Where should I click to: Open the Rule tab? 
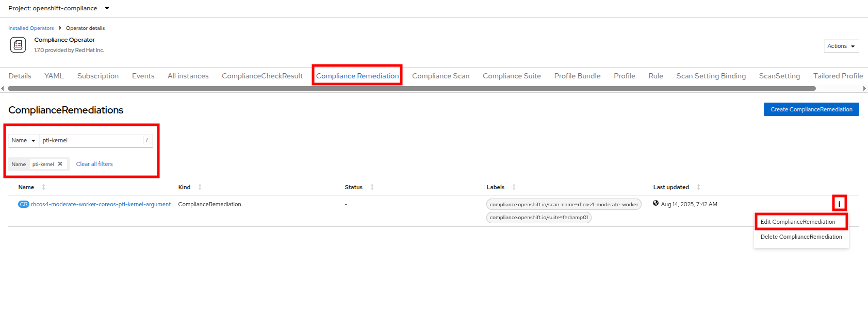656,76
